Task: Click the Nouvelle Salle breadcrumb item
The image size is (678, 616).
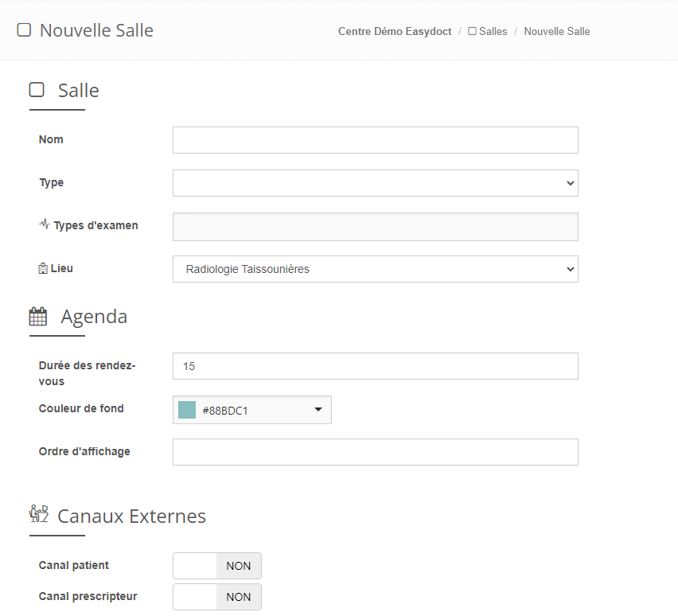Action: (557, 32)
